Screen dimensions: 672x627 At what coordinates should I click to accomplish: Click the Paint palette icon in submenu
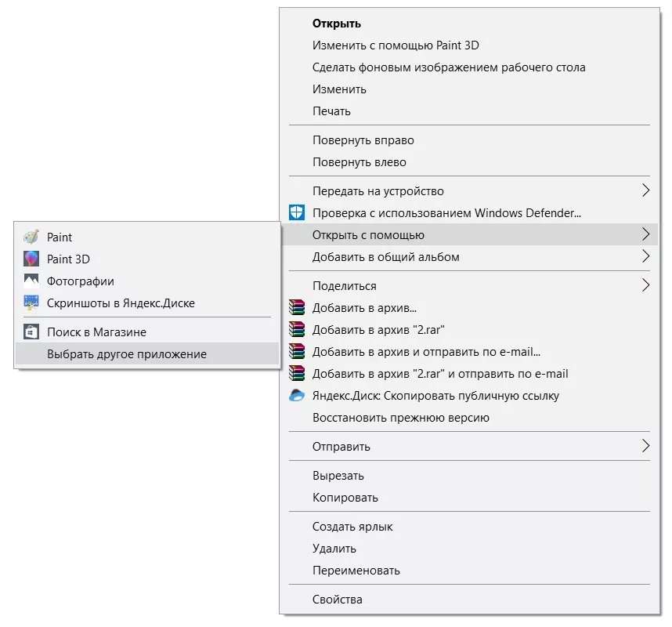coord(31,237)
